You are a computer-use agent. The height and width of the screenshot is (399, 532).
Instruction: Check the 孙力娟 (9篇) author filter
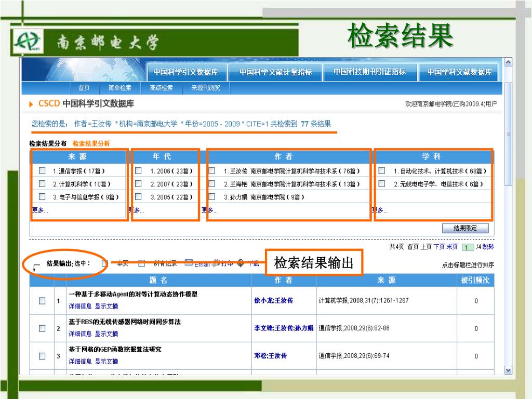coord(212,196)
